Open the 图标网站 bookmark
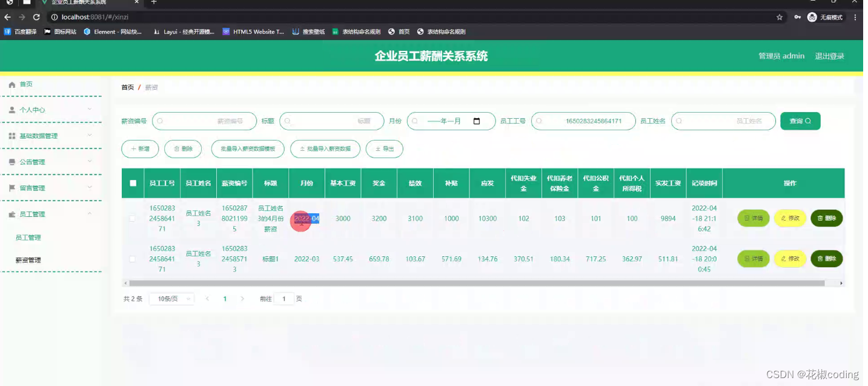Viewport: 868px width, 386px height. 60,32
